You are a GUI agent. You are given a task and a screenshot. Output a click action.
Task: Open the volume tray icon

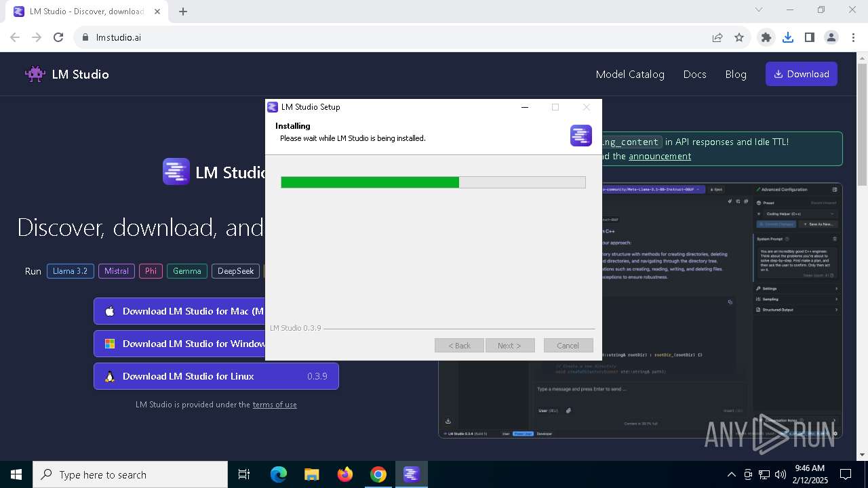pyautogui.click(x=781, y=474)
